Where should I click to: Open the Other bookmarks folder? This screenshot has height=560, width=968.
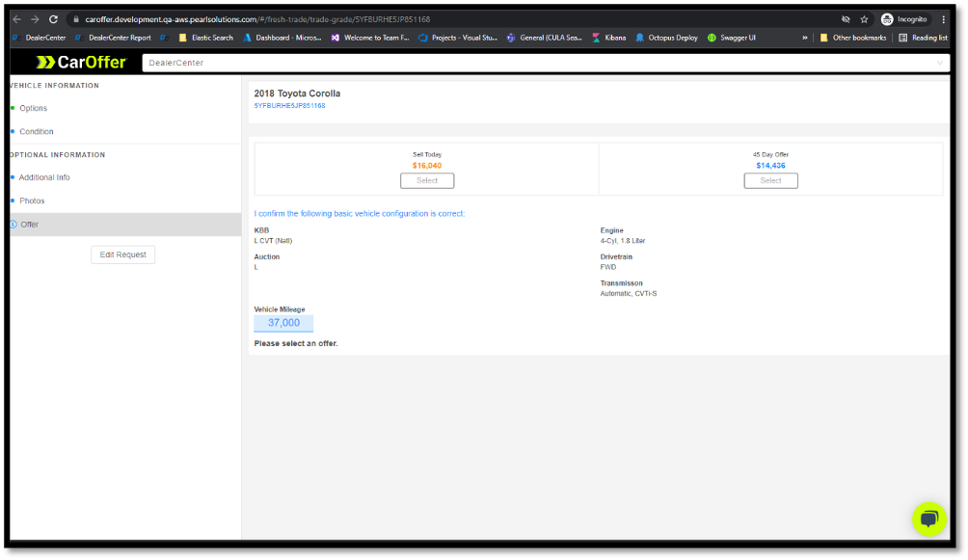(853, 38)
